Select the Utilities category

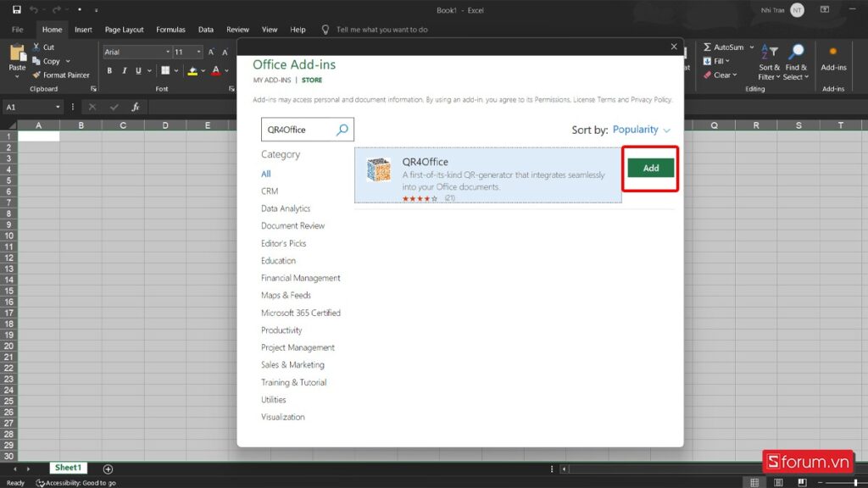coord(274,400)
